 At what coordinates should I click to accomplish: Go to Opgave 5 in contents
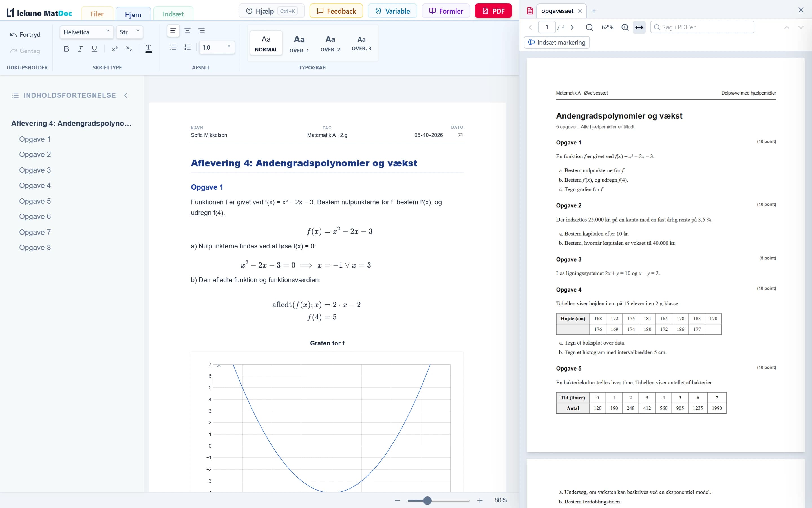coord(35,201)
